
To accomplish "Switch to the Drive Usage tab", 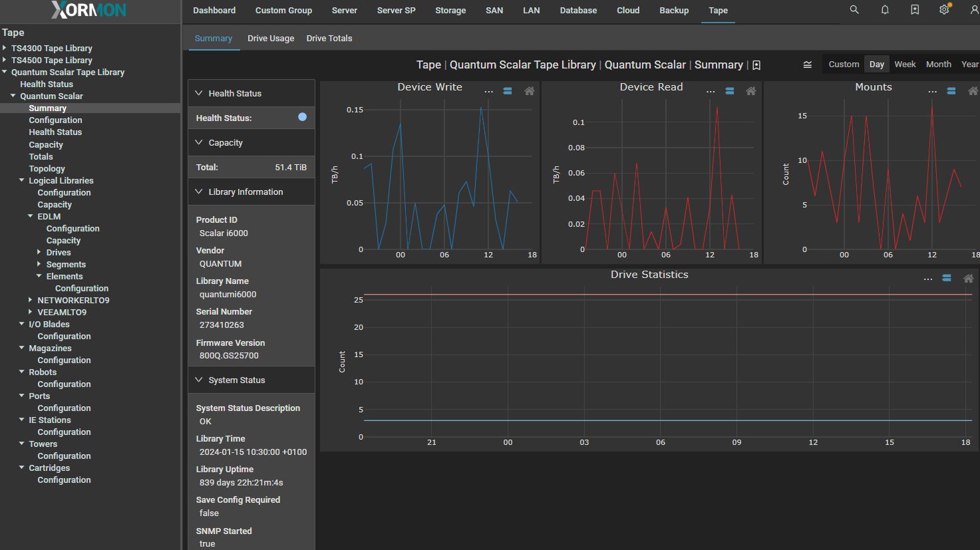I will tap(271, 39).
